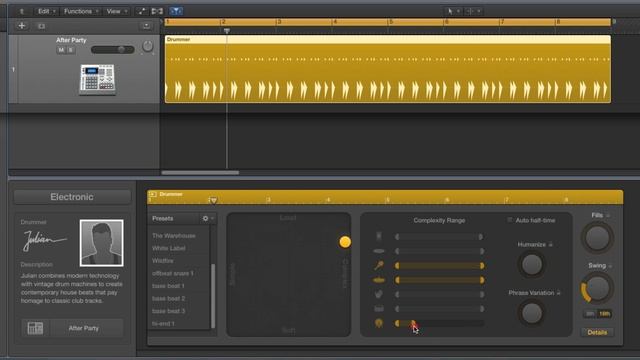640x360 pixels.
Task: Toggle the Fills lock icon
Action: (x=608, y=215)
